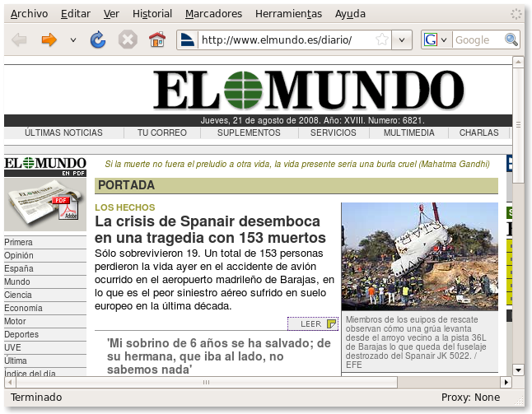Open the MULTIMEDIA section
Viewport: 532px width, 414px height.
(x=408, y=133)
